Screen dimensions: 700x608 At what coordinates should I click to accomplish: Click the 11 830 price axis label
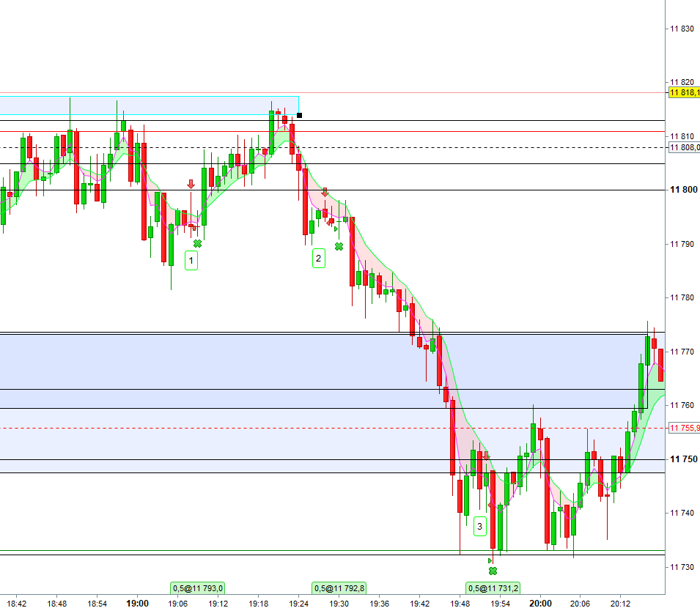682,29
